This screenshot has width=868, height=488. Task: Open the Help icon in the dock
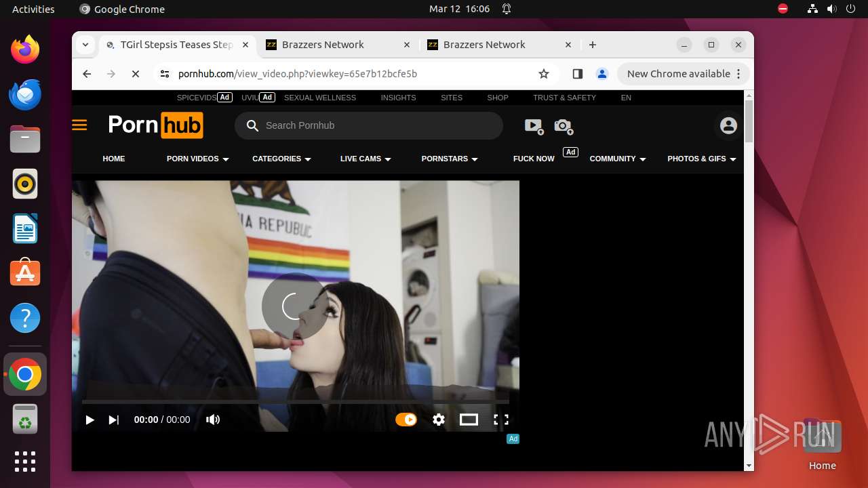coord(25,318)
